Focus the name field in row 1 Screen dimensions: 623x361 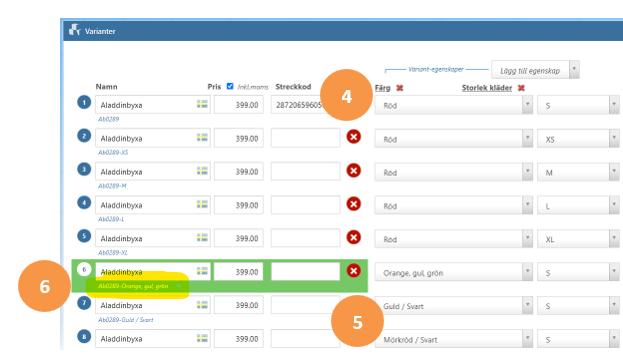pos(153,105)
